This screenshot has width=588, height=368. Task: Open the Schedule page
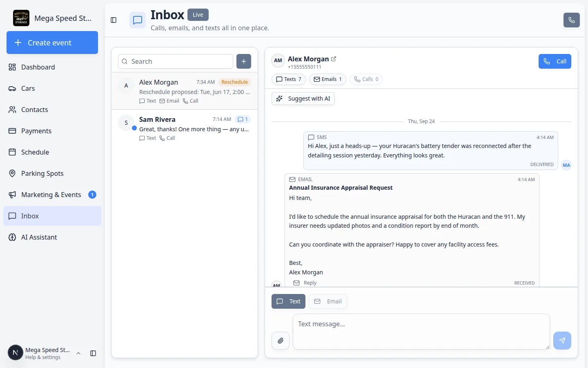click(x=52, y=152)
